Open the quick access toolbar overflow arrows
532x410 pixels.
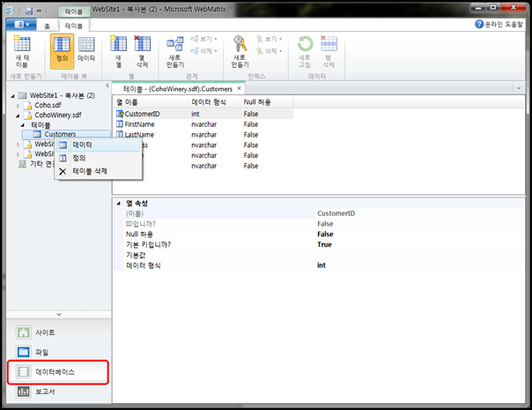(x=40, y=11)
